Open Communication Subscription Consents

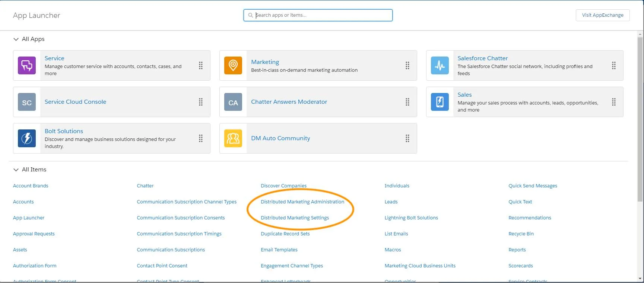tap(181, 218)
